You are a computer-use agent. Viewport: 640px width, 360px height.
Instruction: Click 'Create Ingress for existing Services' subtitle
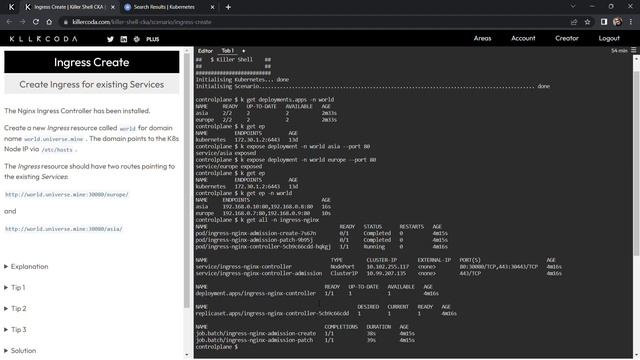click(x=92, y=84)
